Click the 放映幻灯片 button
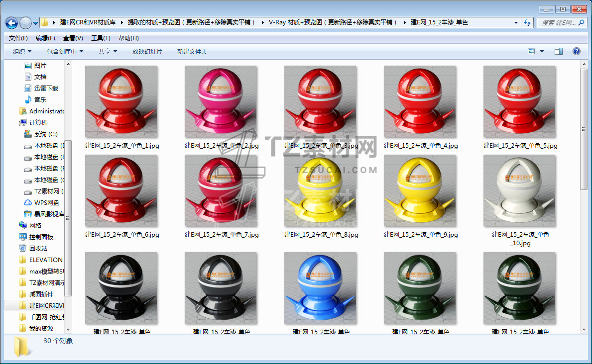The width and height of the screenshot is (592, 364). tap(147, 51)
